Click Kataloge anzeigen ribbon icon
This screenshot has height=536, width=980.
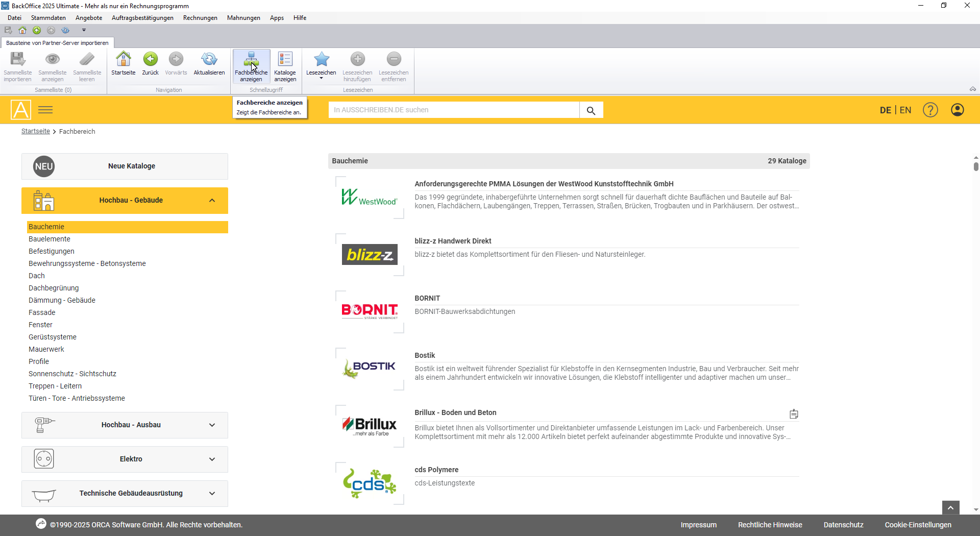(285, 66)
